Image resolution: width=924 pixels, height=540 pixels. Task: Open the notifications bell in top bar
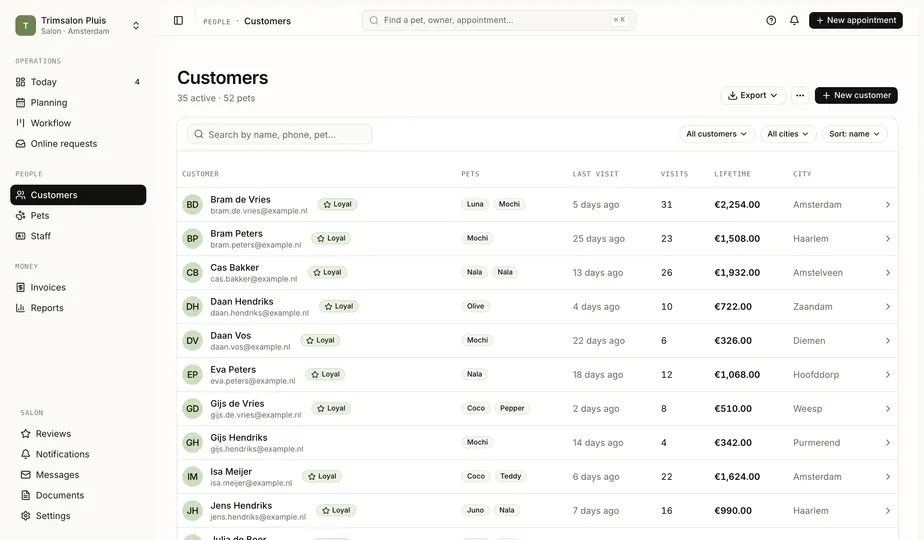[794, 20]
